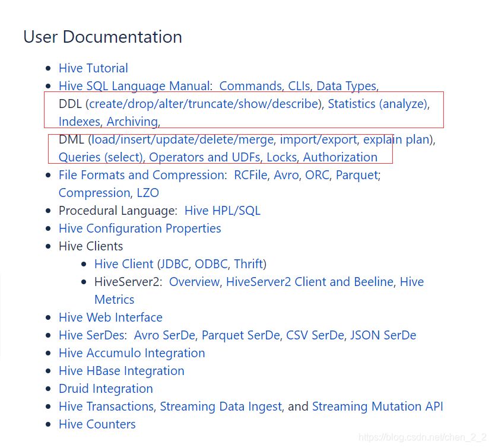Open the Queries (select) link
Screen dimensions: 492x448
[x=100, y=157]
